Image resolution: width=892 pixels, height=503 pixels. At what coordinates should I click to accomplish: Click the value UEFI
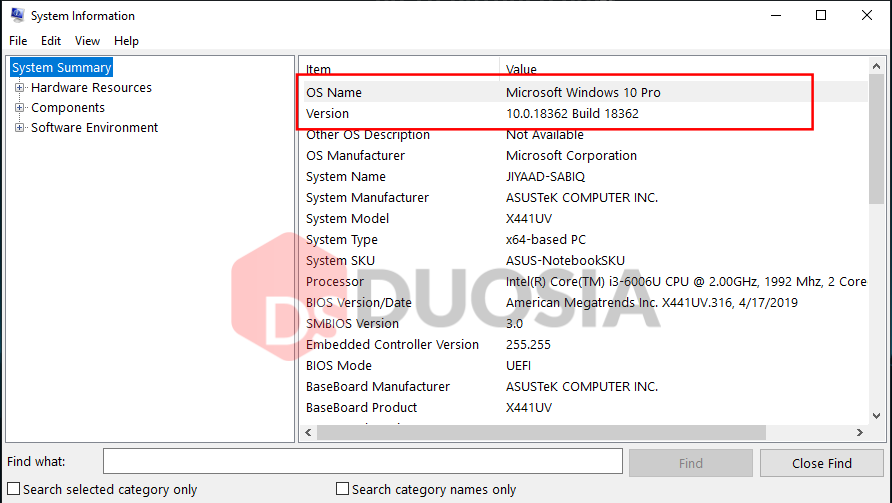click(x=518, y=366)
